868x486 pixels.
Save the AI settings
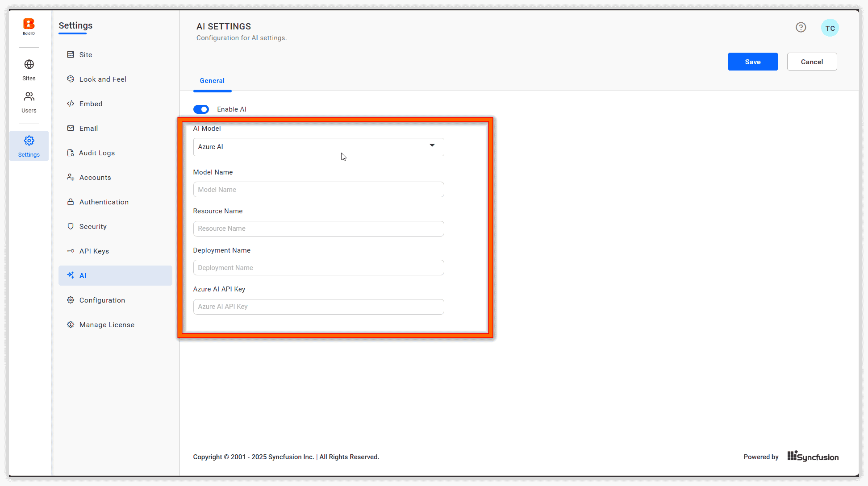[x=752, y=62]
